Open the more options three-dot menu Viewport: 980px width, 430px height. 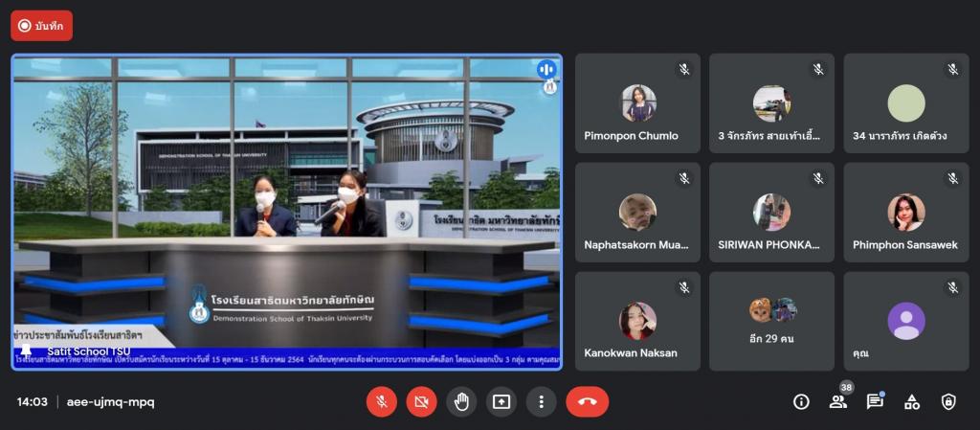click(542, 402)
